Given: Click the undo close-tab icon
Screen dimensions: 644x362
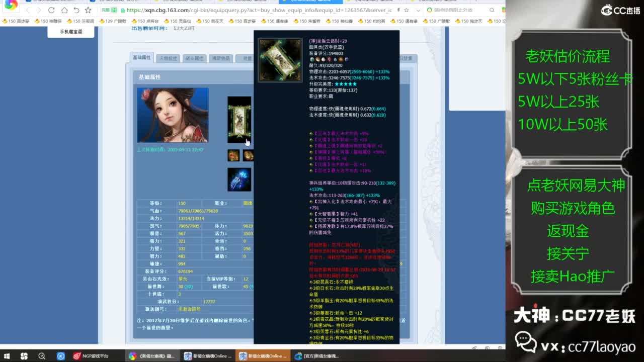Looking at the screenshot, I should click(x=76, y=10).
